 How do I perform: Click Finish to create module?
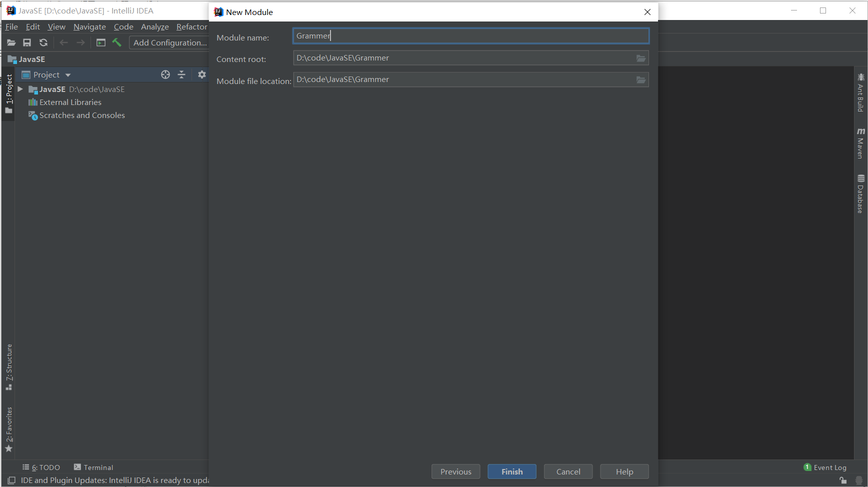(x=512, y=471)
